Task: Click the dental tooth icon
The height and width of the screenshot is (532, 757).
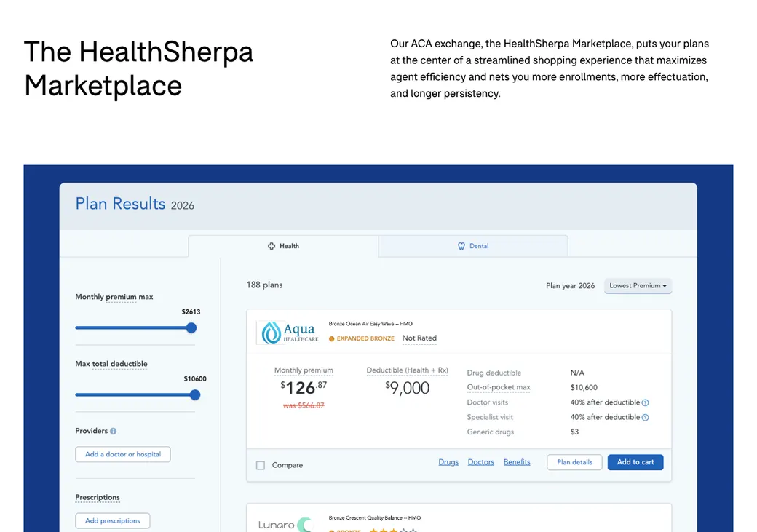Action: pyautogui.click(x=461, y=246)
